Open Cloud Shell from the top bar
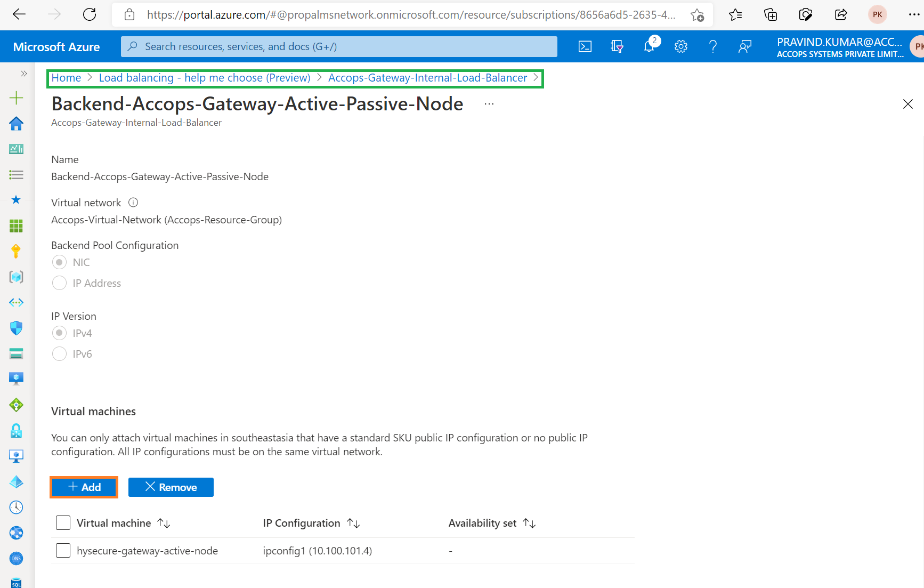 coord(585,46)
